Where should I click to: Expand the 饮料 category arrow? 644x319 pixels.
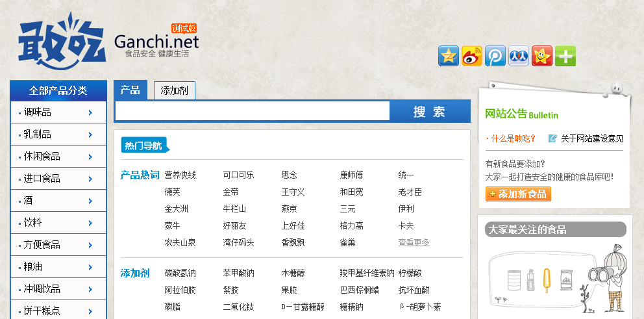[x=90, y=223]
